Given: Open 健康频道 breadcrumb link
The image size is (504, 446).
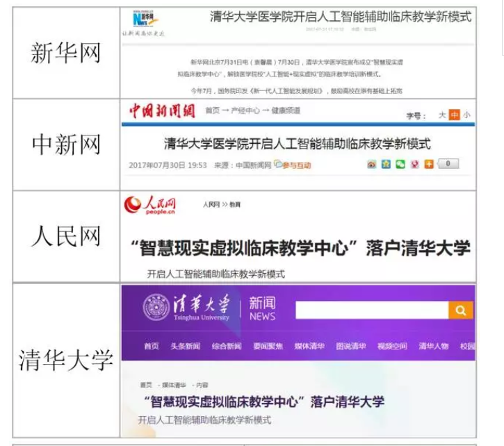Looking at the screenshot, I should coord(286,110).
